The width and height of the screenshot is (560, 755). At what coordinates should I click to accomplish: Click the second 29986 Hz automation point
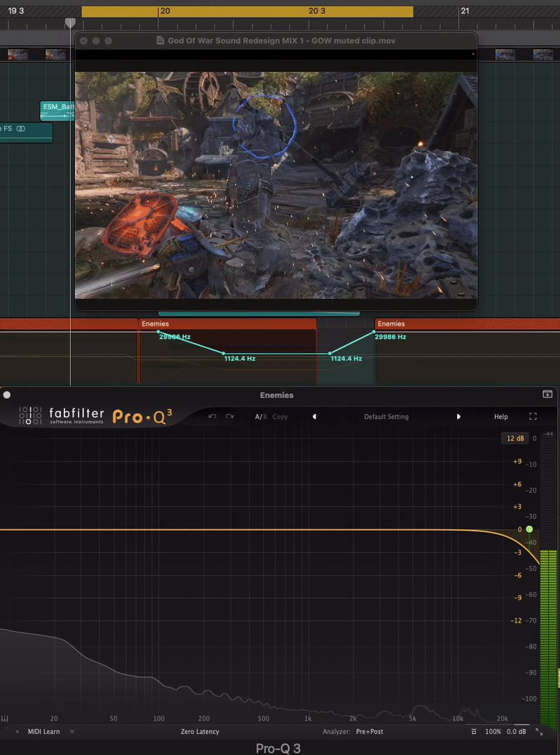374,331
